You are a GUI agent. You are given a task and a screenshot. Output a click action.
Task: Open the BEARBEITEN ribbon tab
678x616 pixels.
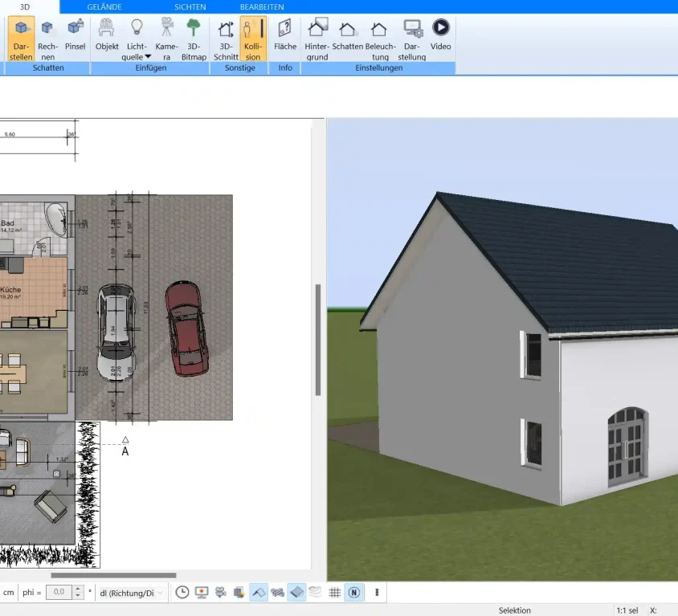[x=262, y=7]
